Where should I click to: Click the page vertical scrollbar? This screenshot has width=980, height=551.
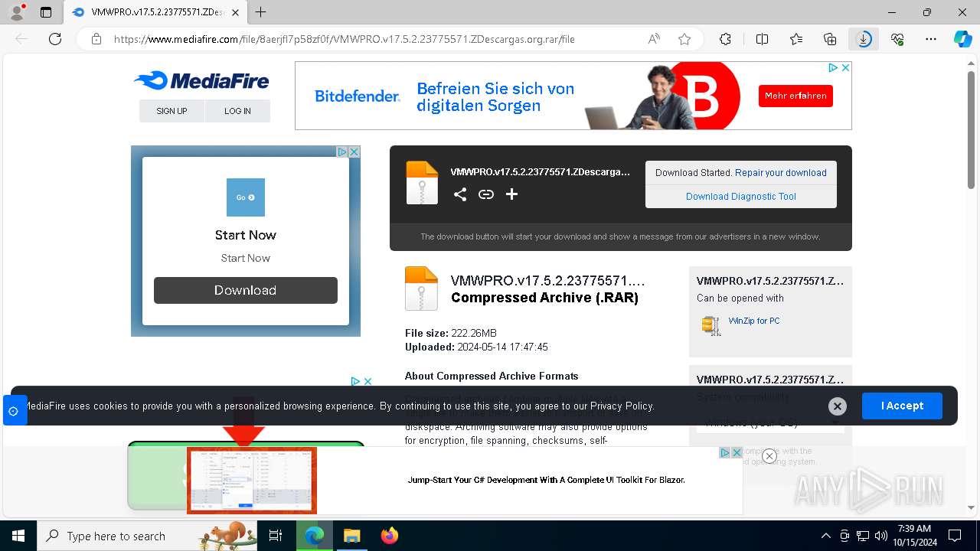pyautogui.click(x=972, y=130)
